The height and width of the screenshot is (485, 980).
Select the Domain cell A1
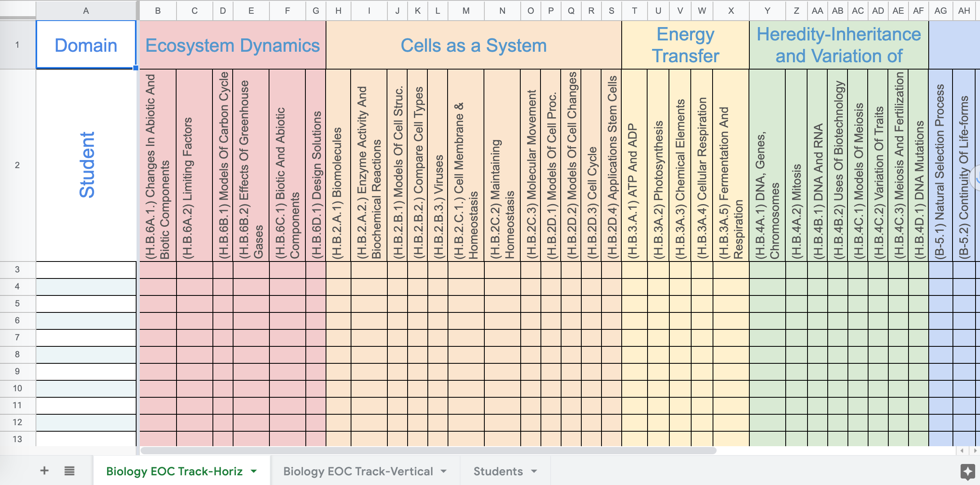pyautogui.click(x=86, y=45)
